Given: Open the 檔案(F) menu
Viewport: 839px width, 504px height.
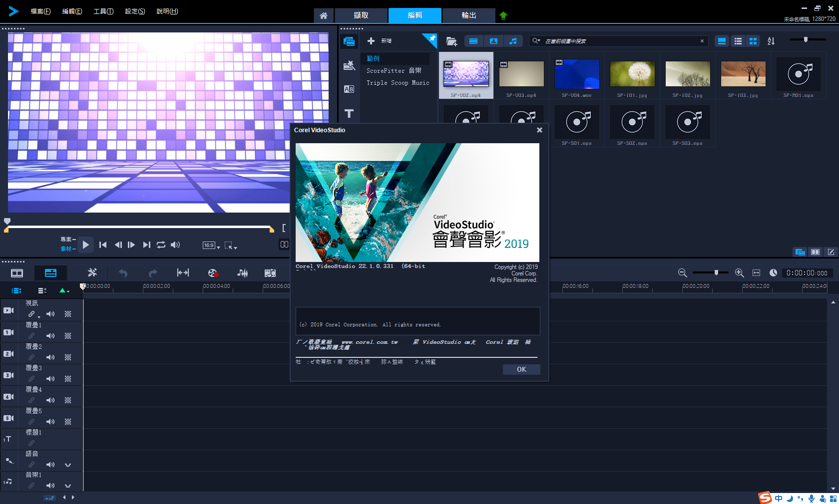Looking at the screenshot, I should (40, 11).
